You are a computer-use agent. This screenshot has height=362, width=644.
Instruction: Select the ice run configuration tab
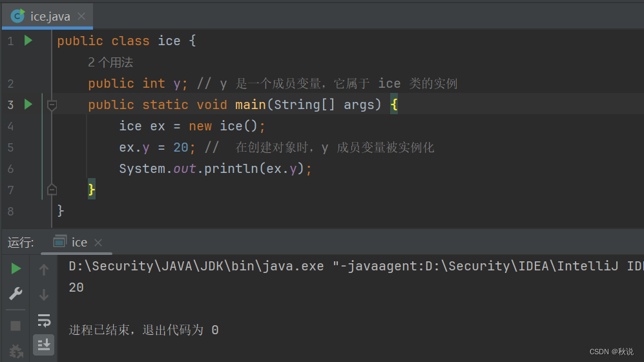[x=78, y=243]
